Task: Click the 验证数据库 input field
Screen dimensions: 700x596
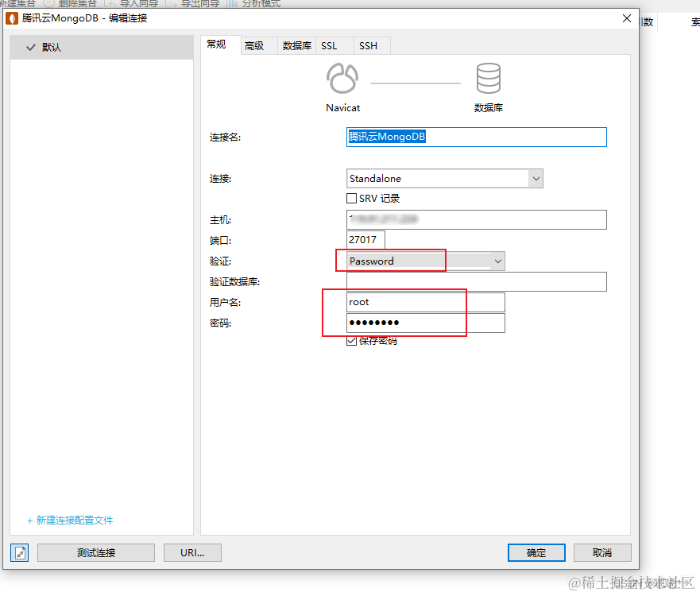Action: [477, 281]
